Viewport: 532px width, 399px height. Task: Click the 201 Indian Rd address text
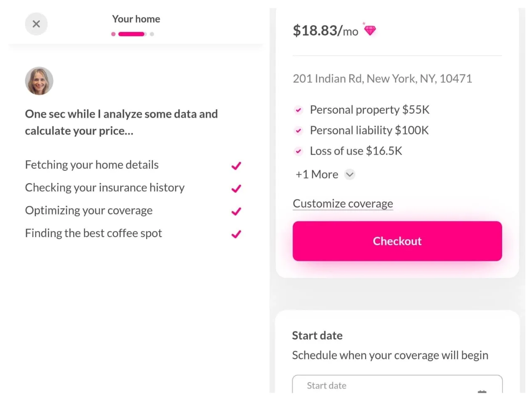pyautogui.click(x=382, y=79)
